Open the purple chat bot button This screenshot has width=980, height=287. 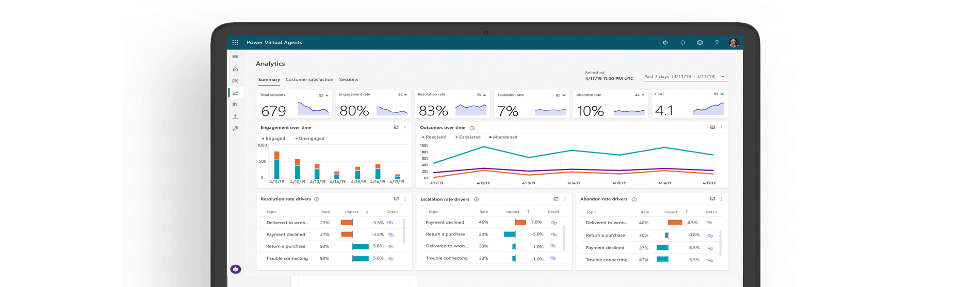236,269
